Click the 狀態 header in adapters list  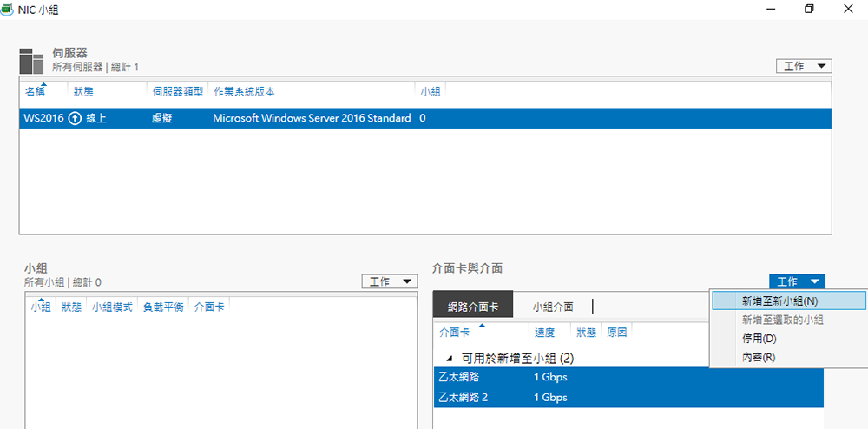pos(586,332)
